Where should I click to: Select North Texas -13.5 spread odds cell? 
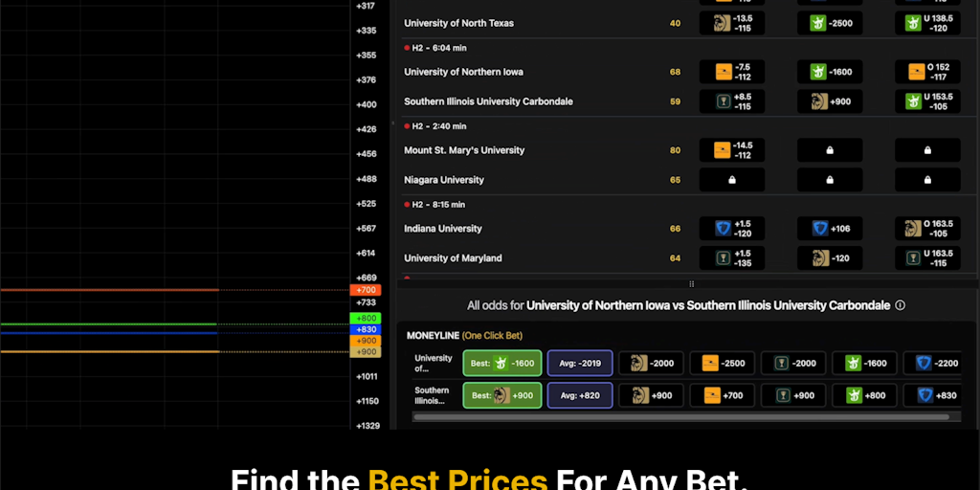pyautogui.click(x=732, y=23)
